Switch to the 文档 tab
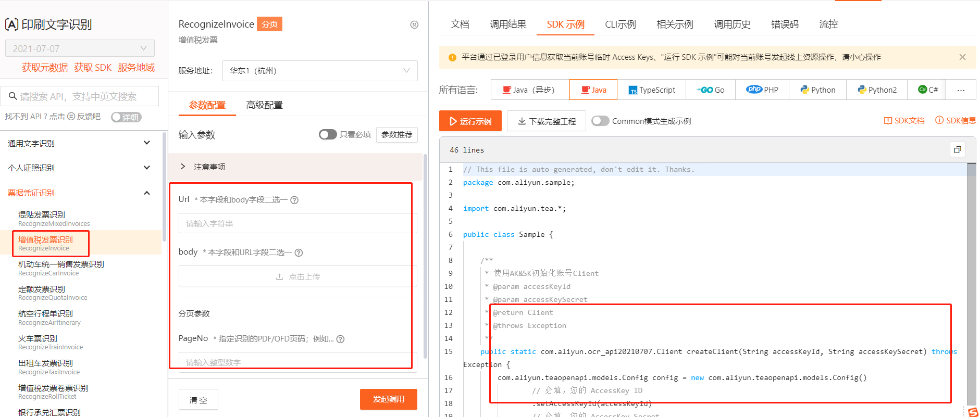 click(x=460, y=24)
